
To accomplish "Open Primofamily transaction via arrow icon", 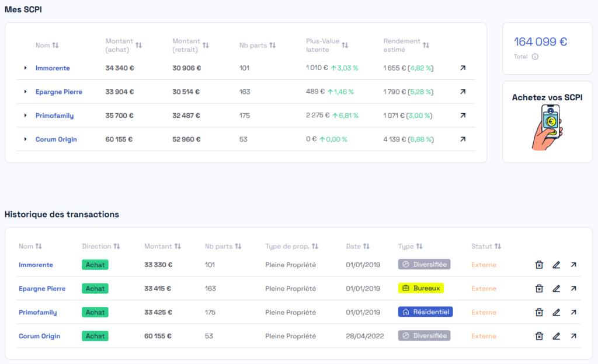I will pos(573,312).
